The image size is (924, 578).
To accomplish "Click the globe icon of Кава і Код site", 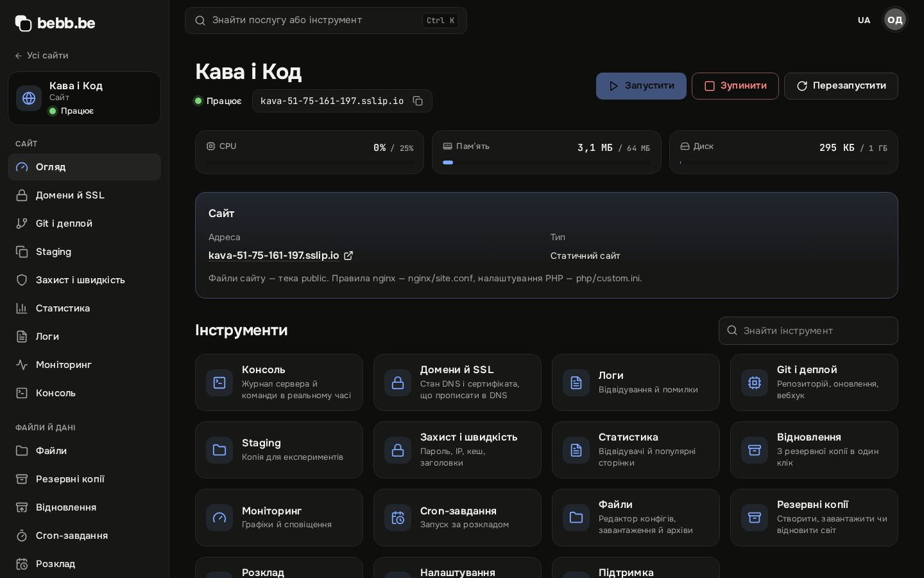I will click(x=29, y=98).
